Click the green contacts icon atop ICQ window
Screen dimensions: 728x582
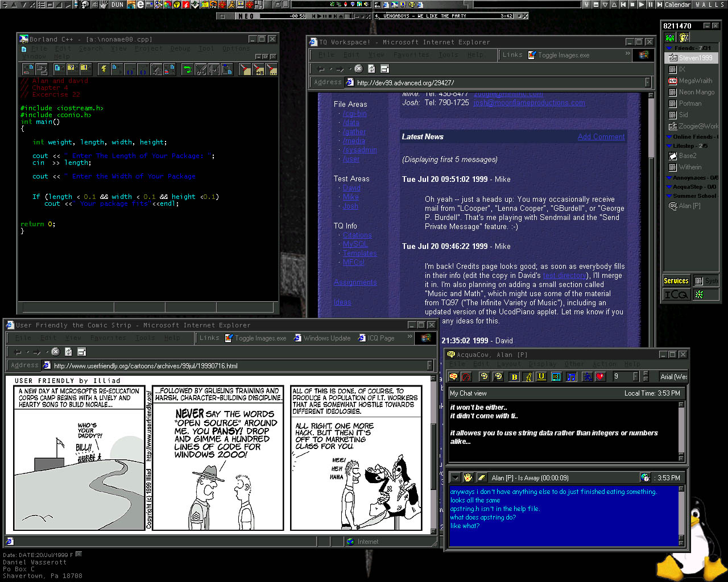670,38
